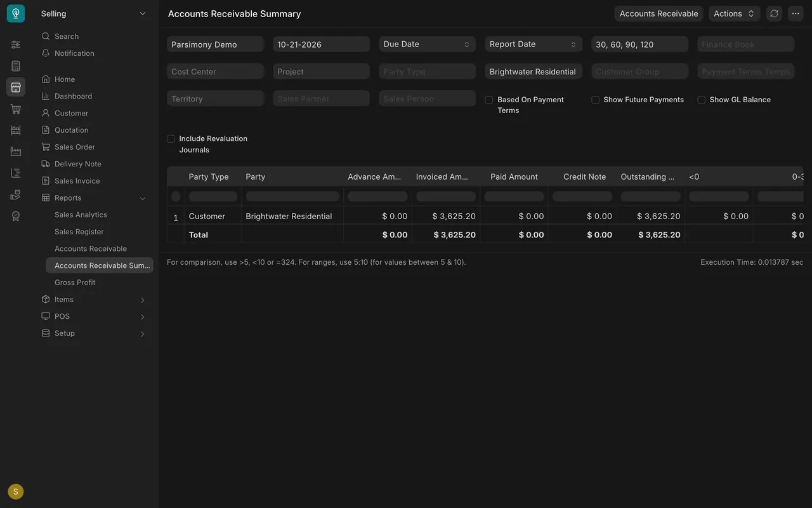Open the Manufacturing factory icon in rail
Screen dimensions: 812x508
[16, 151]
